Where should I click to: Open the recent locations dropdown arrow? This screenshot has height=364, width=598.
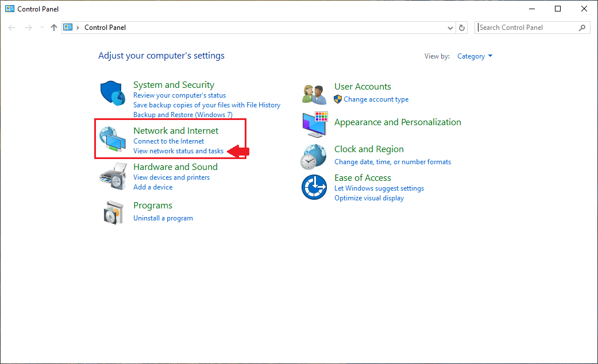[42, 28]
